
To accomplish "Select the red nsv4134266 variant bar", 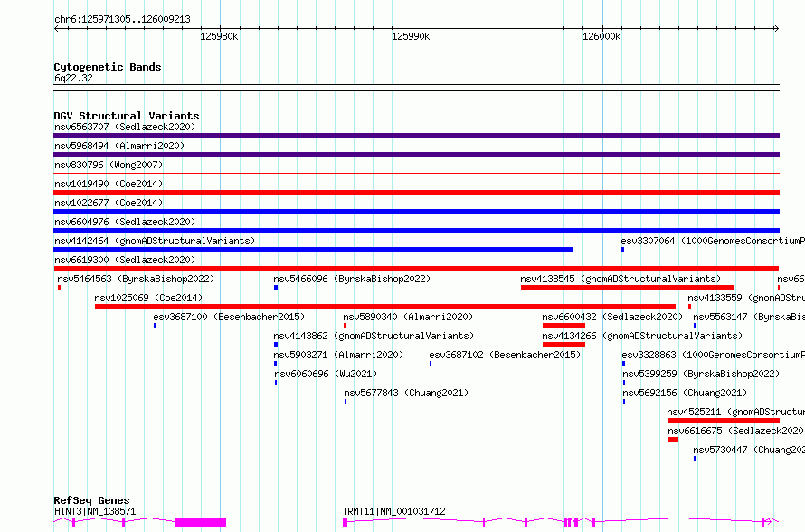I will (563, 345).
